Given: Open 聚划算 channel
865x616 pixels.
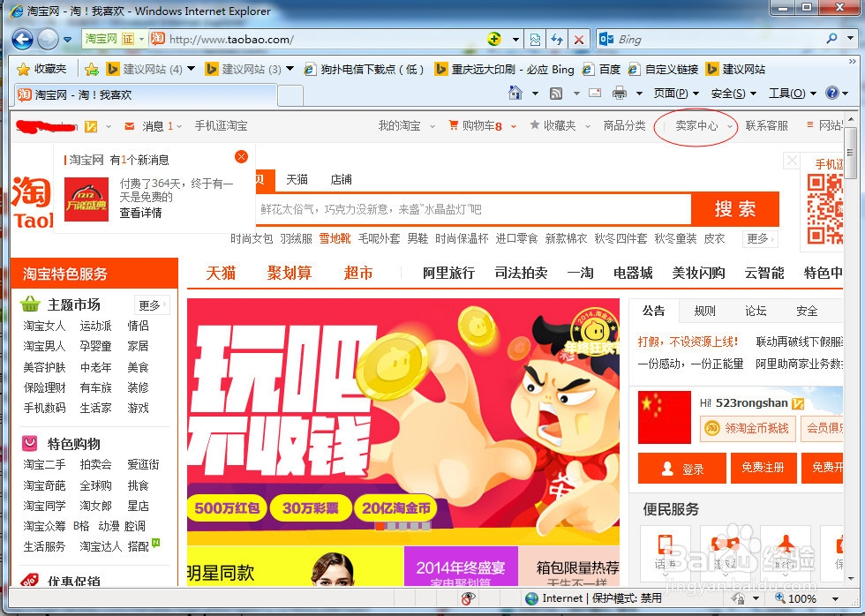Looking at the screenshot, I should (x=290, y=273).
